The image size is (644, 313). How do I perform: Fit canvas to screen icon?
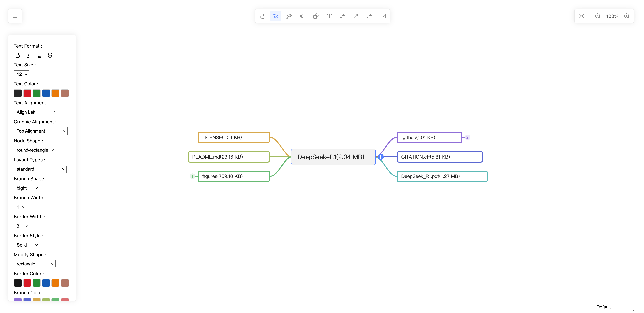point(581,16)
